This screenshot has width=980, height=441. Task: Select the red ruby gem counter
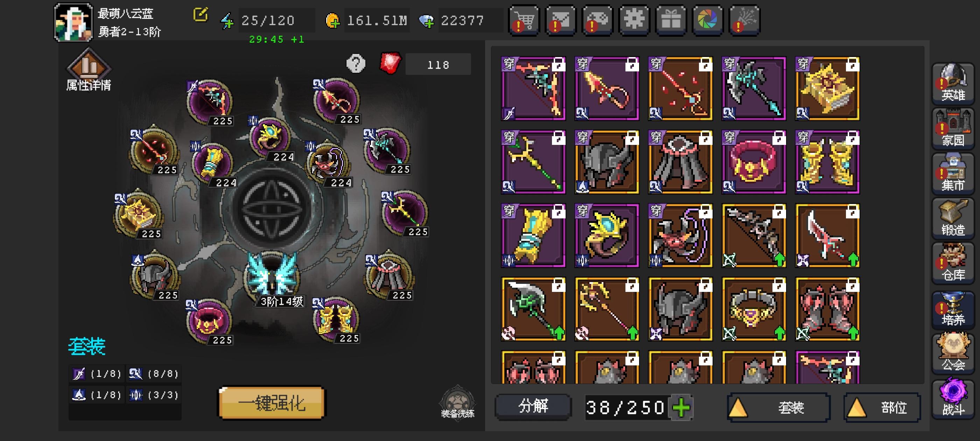click(x=425, y=64)
